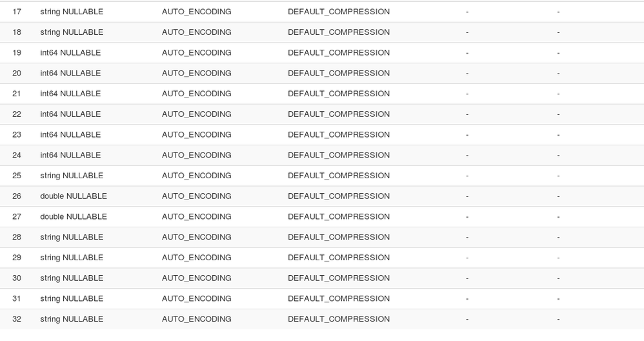Select the string NULLABLE cell in row 18
Viewport: 644px width, 341px height.
(71, 32)
